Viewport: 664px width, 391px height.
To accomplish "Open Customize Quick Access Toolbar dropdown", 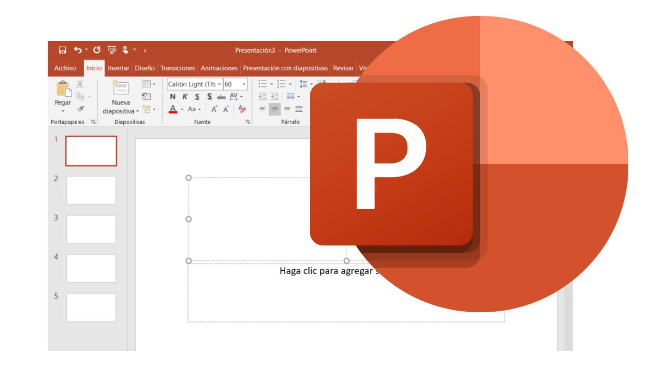I will pyautogui.click(x=145, y=50).
